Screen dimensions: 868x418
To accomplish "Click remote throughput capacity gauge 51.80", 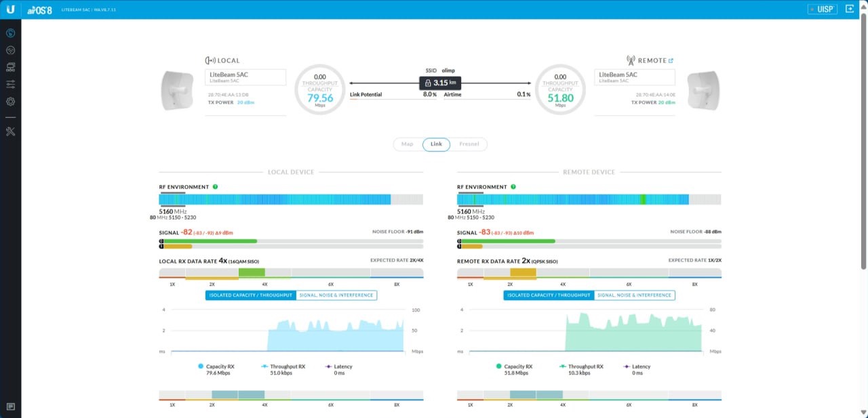I will 560,89.
